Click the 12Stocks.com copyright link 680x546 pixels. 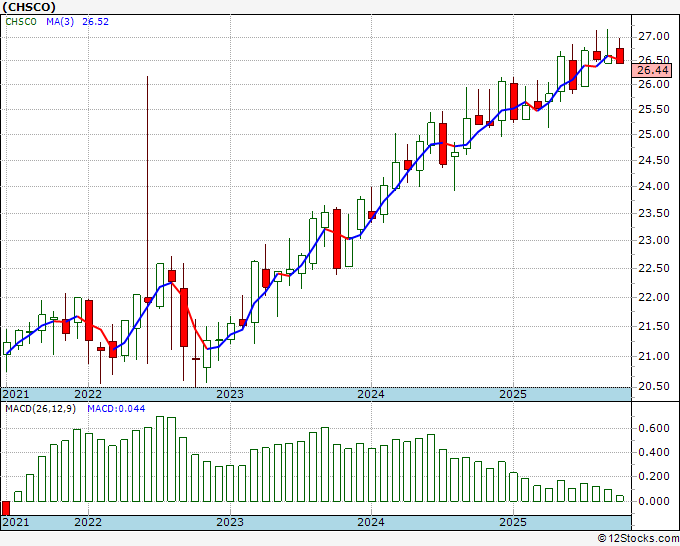pos(638,539)
